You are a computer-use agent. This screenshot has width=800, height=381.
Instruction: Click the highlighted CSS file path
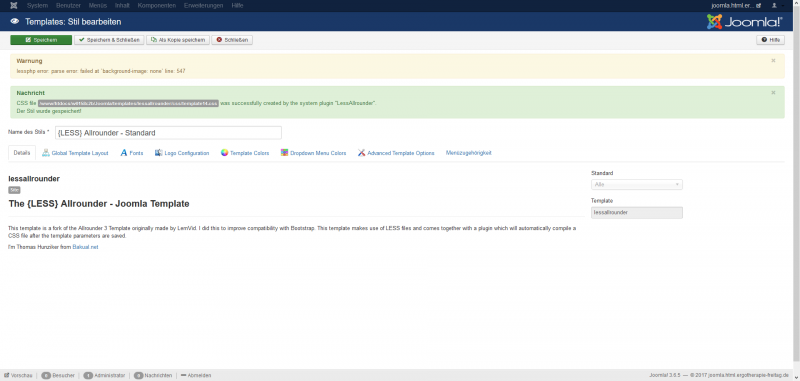128,103
